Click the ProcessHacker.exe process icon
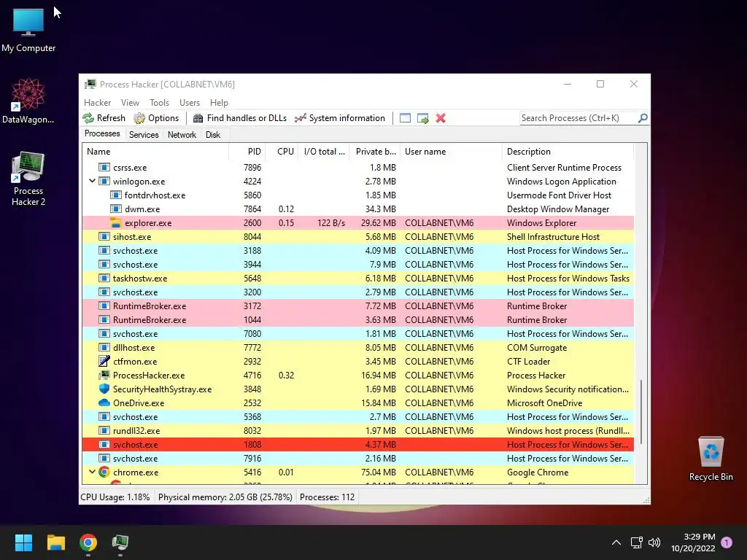The image size is (747, 560). pyautogui.click(x=104, y=375)
